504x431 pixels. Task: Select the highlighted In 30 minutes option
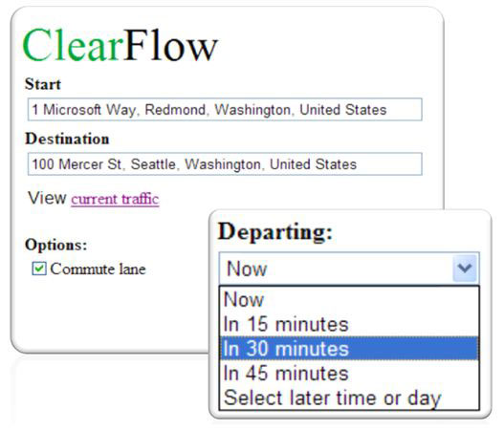click(349, 349)
